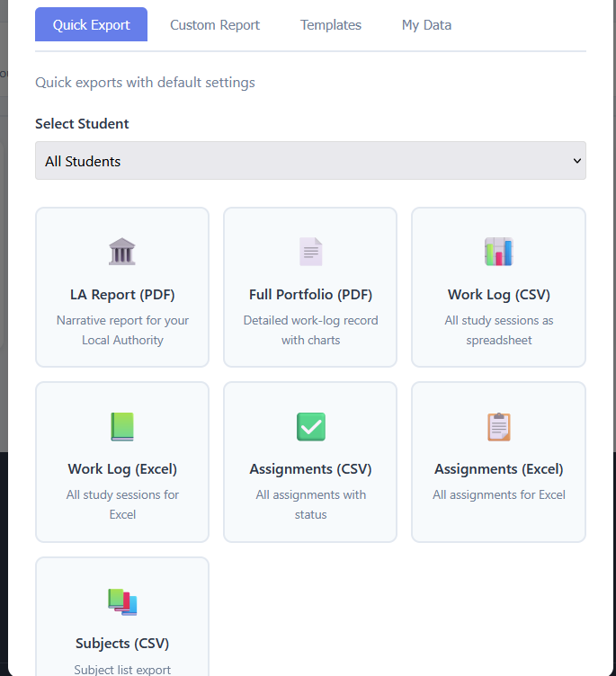The image size is (616, 676).
Task: Export the LA Report (PDF) title
Action: (x=122, y=295)
